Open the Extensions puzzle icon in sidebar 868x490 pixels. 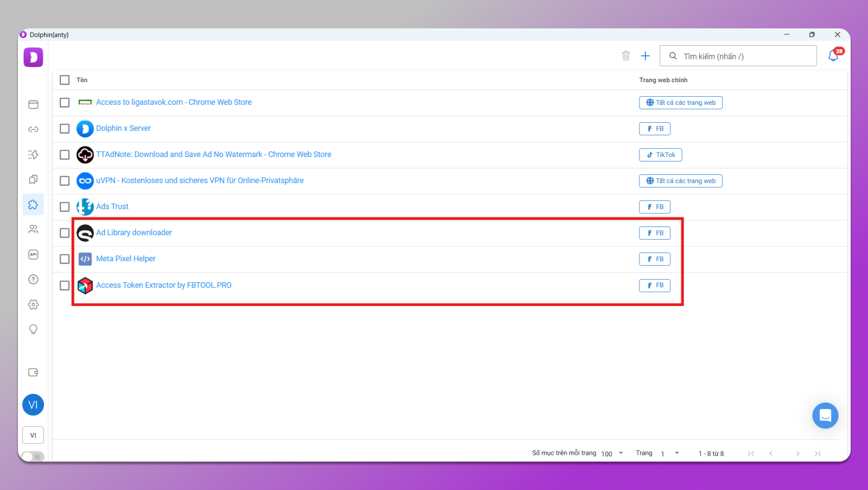click(33, 204)
